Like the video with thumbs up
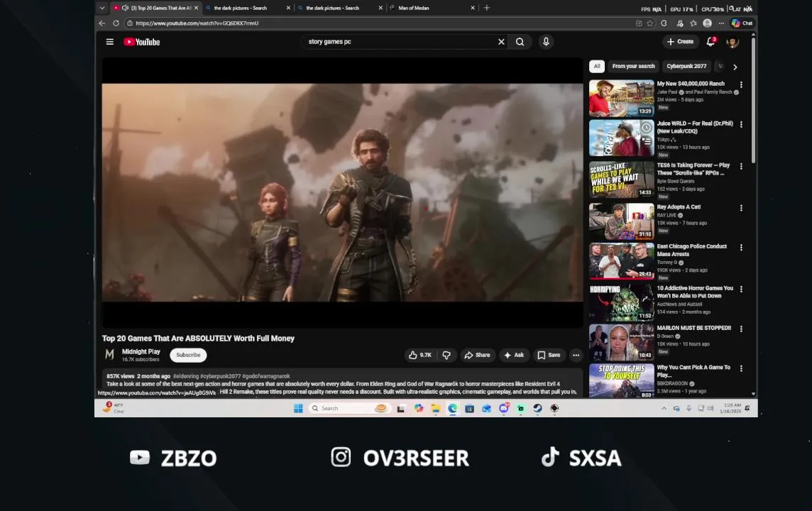812x511 pixels. click(420, 355)
